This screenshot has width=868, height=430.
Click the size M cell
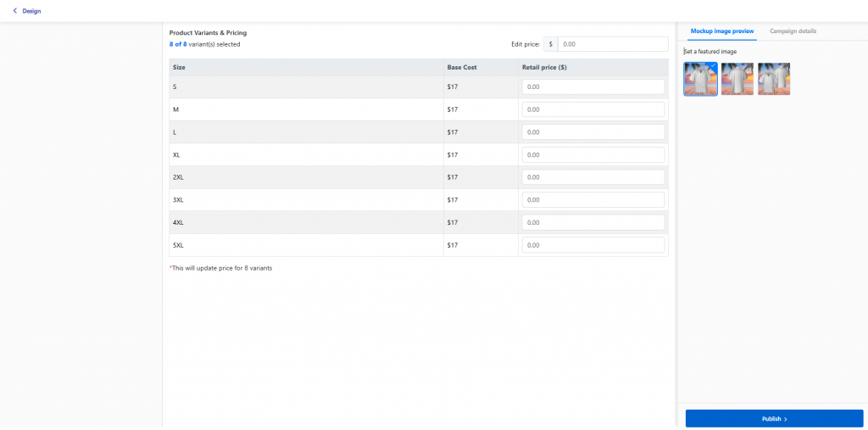coord(306,109)
